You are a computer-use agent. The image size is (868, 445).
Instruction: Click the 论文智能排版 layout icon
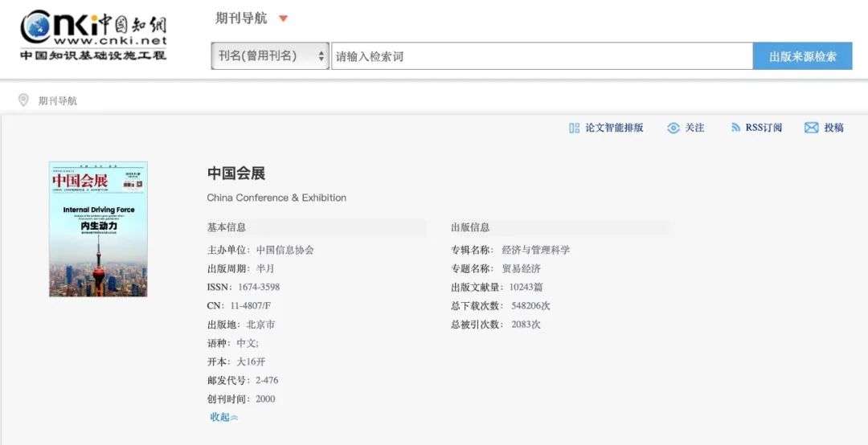pos(574,128)
